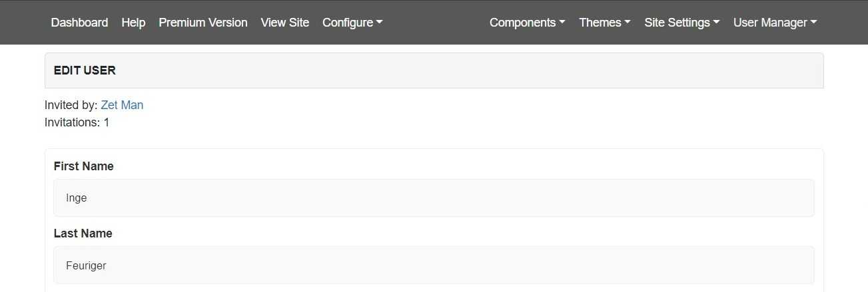
Task: Open the Components dropdown menu
Action: tap(528, 23)
